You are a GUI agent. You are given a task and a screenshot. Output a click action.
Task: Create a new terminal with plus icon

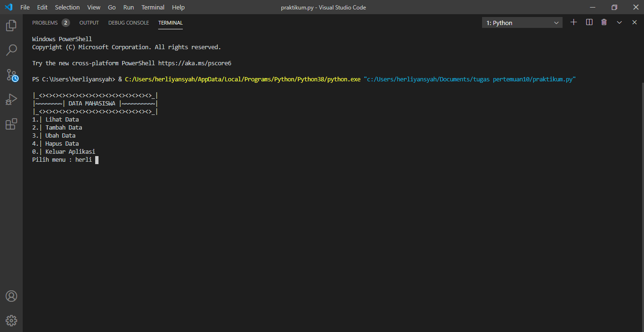573,22
